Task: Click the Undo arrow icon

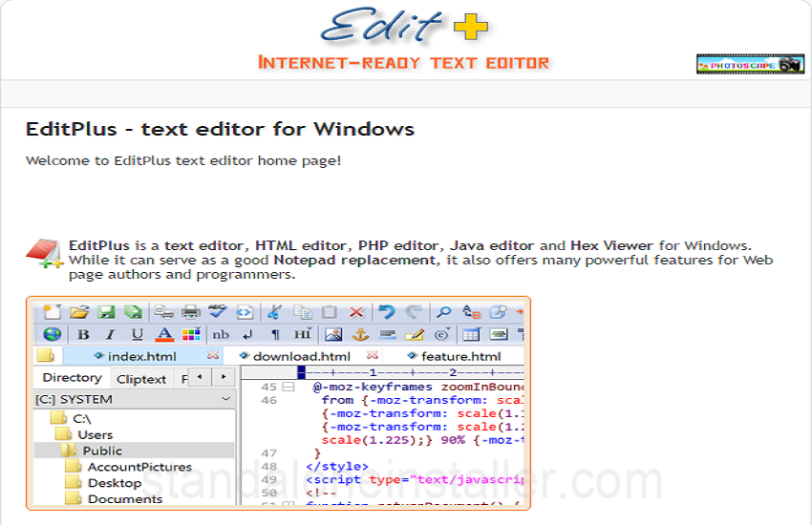Action: (x=387, y=312)
